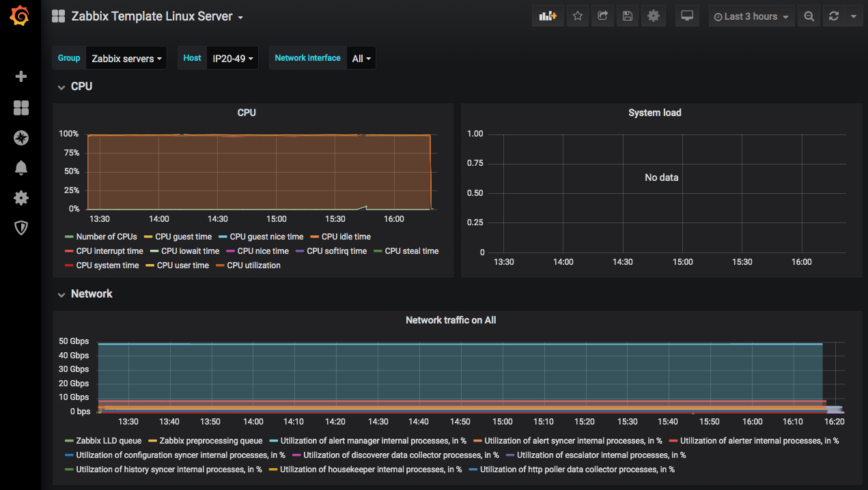The image size is (868, 490).
Task: Open the Create plus menu in sidebar
Action: click(x=21, y=76)
